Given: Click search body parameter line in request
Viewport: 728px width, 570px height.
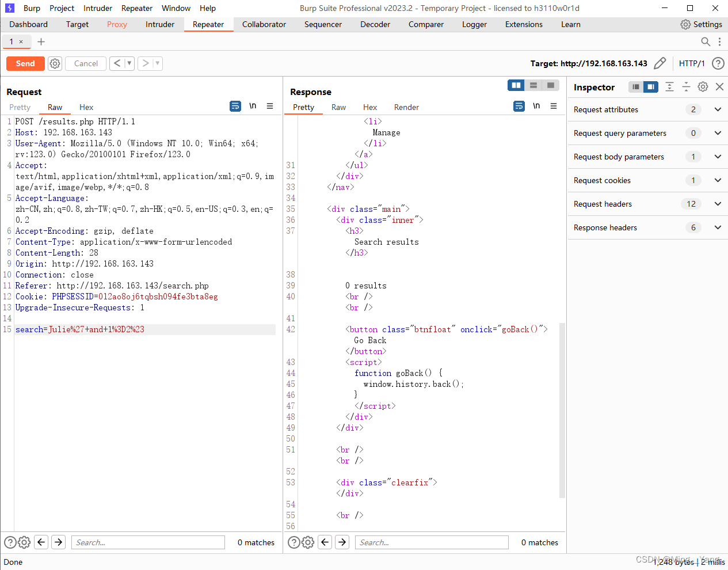Looking at the screenshot, I should pos(145,329).
